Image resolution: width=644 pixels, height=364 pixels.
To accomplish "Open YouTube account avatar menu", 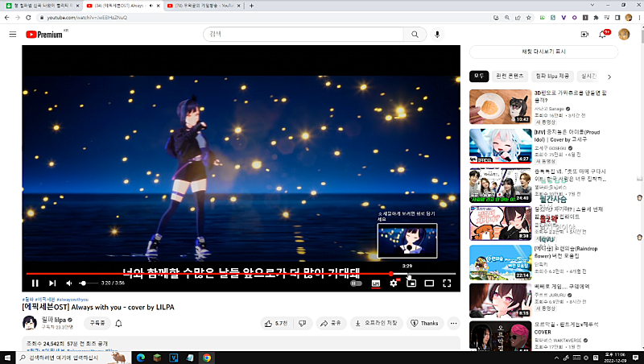I will pos(624,35).
